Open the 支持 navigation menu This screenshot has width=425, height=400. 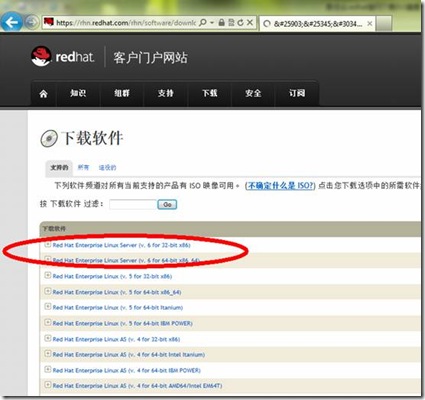pyautogui.click(x=166, y=93)
